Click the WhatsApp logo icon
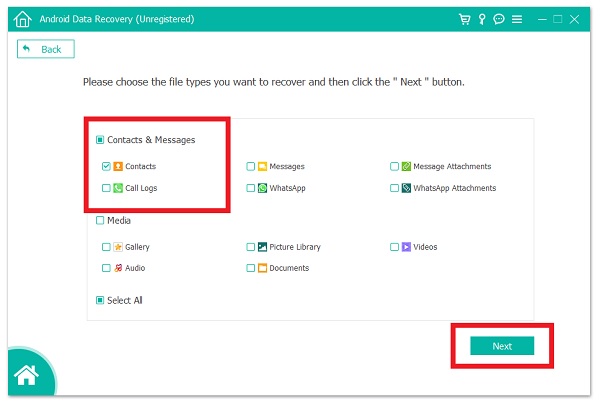Screen dimensions: 600x404 tap(262, 188)
